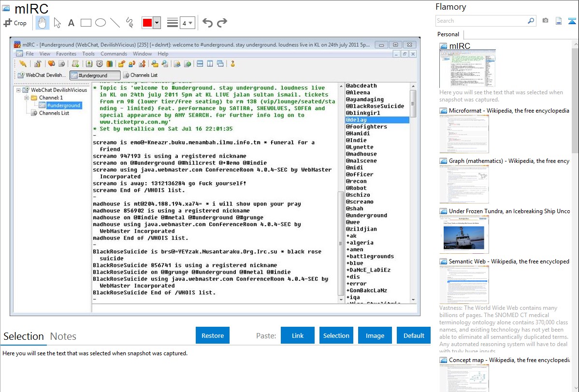The width and height of the screenshot is (579, 392).
Task: Choose the arrow pointer tool
Action: point(57,23)
